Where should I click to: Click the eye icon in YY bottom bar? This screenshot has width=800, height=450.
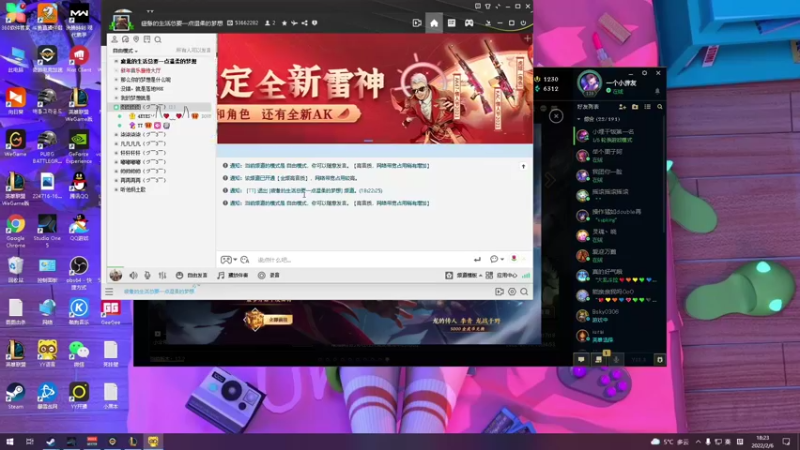(x=512, y=292)
